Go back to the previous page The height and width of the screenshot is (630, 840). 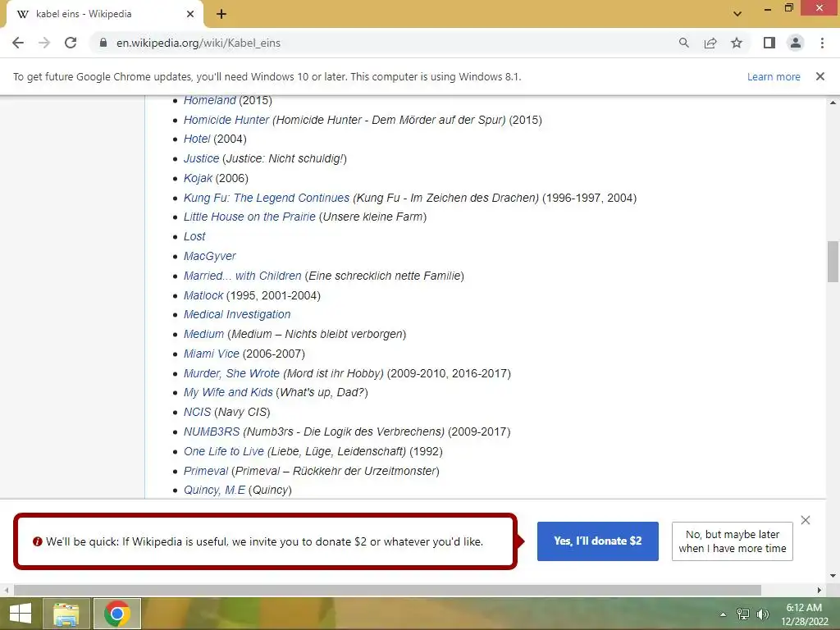(18, 43)
